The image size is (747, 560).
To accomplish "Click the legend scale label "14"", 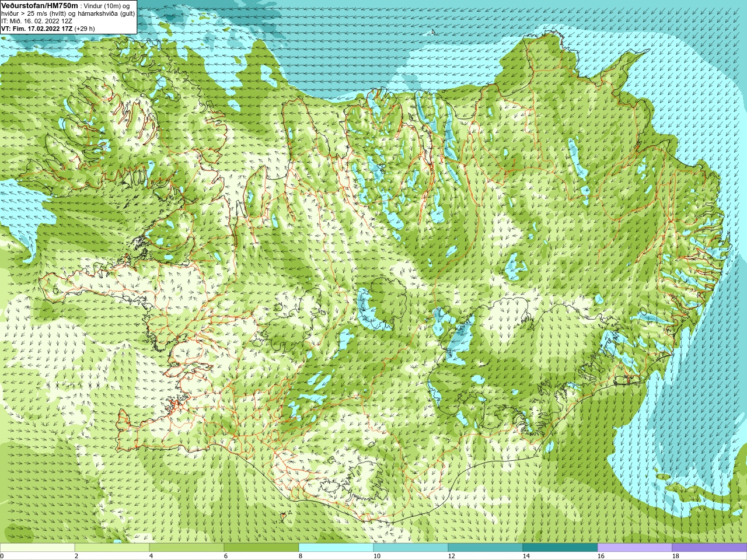I will click(526, 556).
